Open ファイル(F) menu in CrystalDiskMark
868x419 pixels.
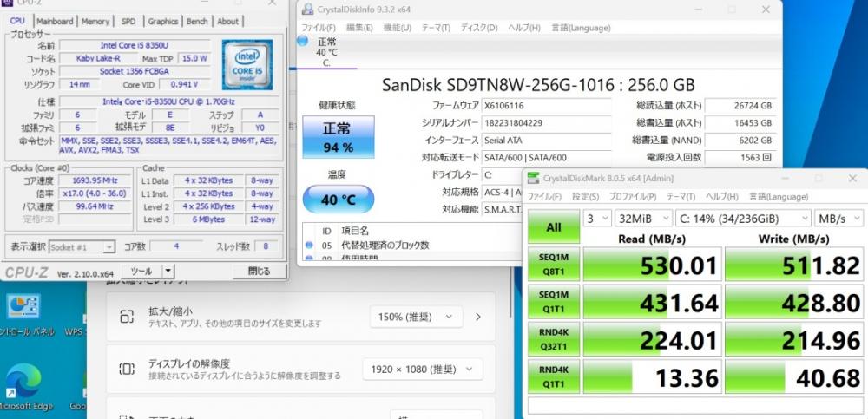pos(544,197)
